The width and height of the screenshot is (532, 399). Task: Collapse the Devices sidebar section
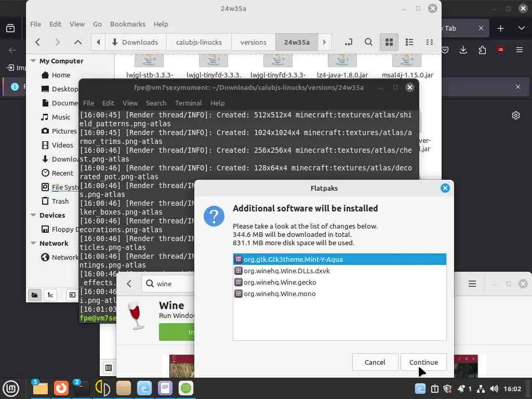pos(33,215)
